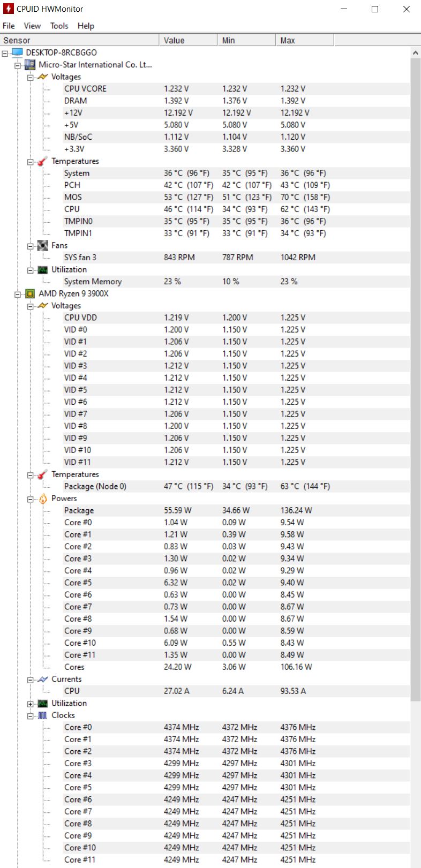Viewport: 421px width, 868px height.
Task: Click the Currents wave icon
Action: click(43, 679)
